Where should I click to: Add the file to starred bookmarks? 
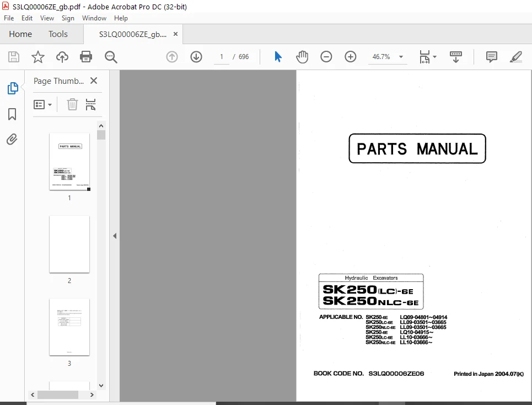point(37,57)
